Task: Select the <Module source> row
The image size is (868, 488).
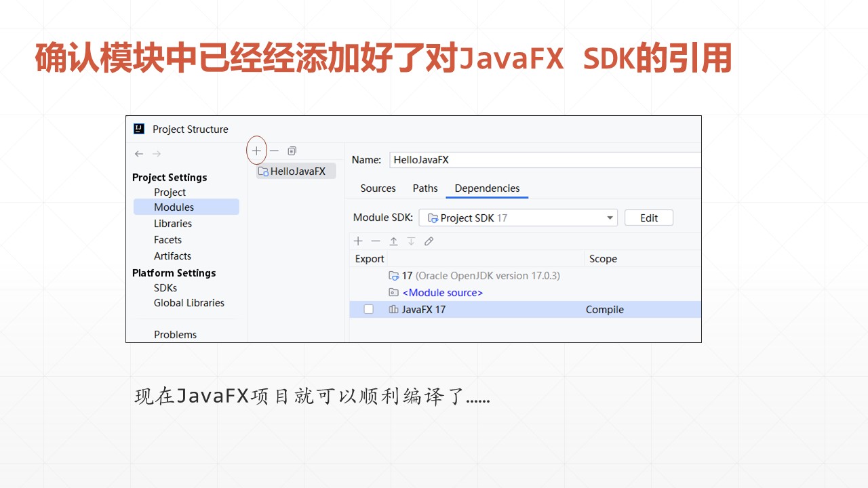Action: 525,293
